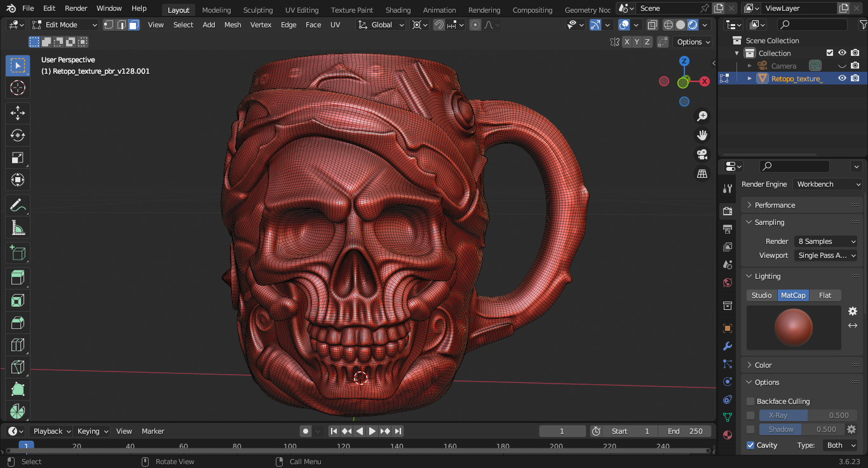This screenshot has width=868, height=468.
Task: Select the Measure tool
Action: coord(18,228)
